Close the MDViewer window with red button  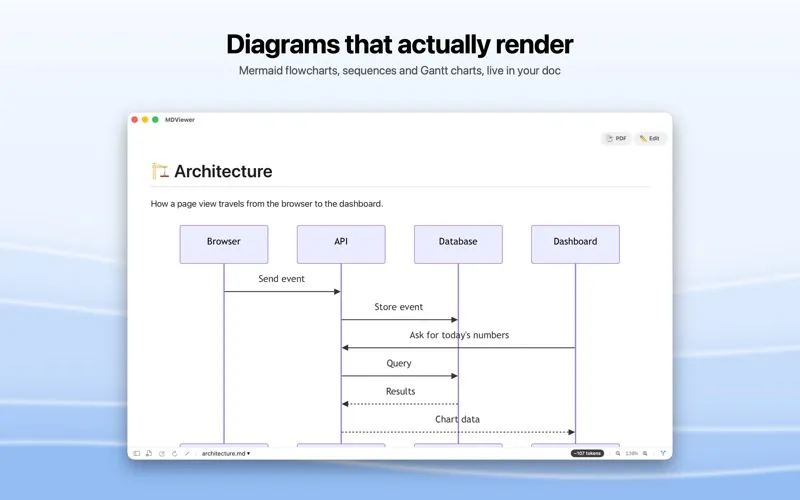tap(135, 119)
